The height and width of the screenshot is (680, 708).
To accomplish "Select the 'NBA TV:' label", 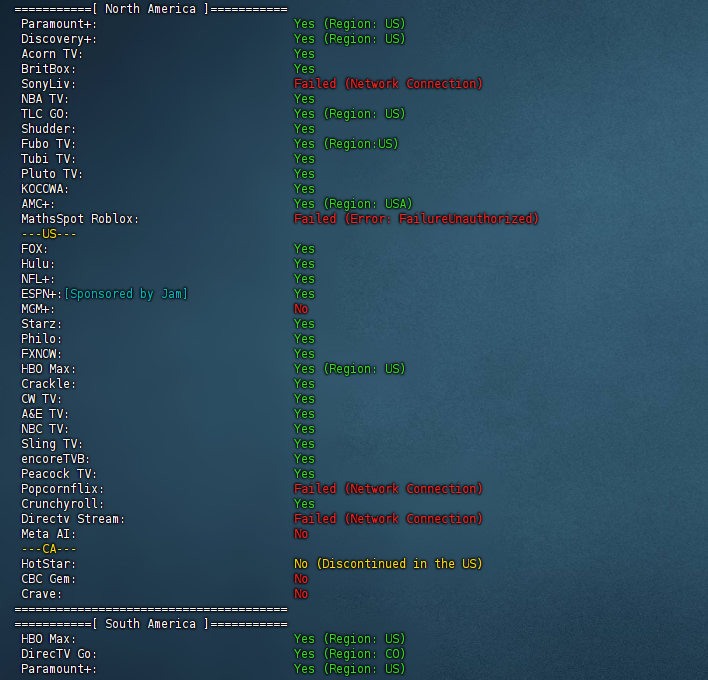I will point(45,99).
